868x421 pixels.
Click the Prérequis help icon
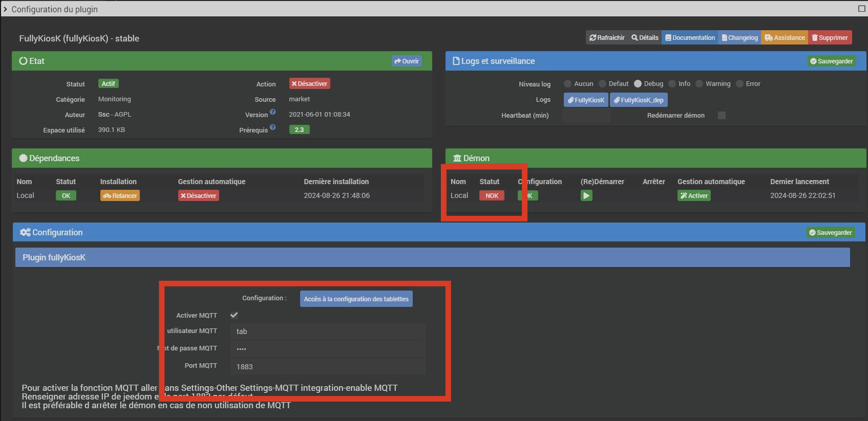pyautogui.click(x=272, y=127)
